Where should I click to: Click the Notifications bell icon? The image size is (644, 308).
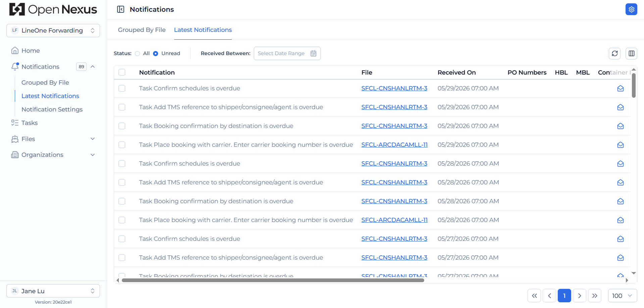point(15,67)
